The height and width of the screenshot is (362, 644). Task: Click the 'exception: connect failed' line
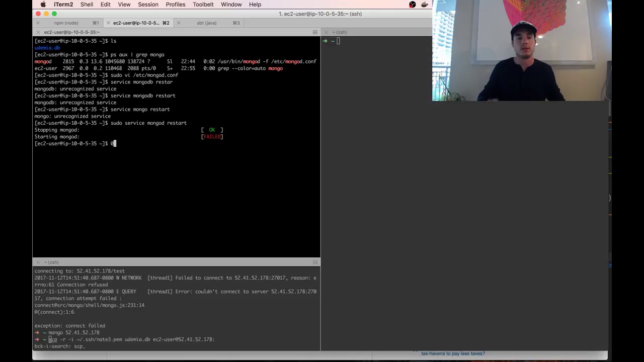click(69, 326)
